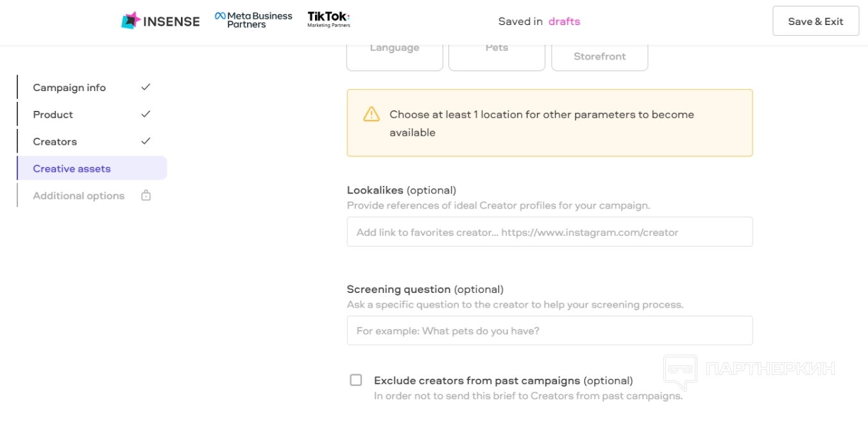Viewport: 868px width, 425px height.
Task: Click the Lookalikes creator link field
Action: (549, 232)
